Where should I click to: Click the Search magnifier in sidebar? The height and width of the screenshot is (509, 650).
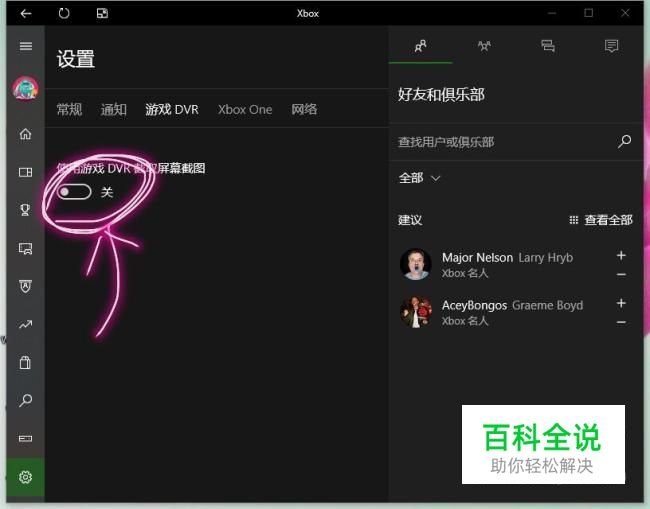(25, 400)
